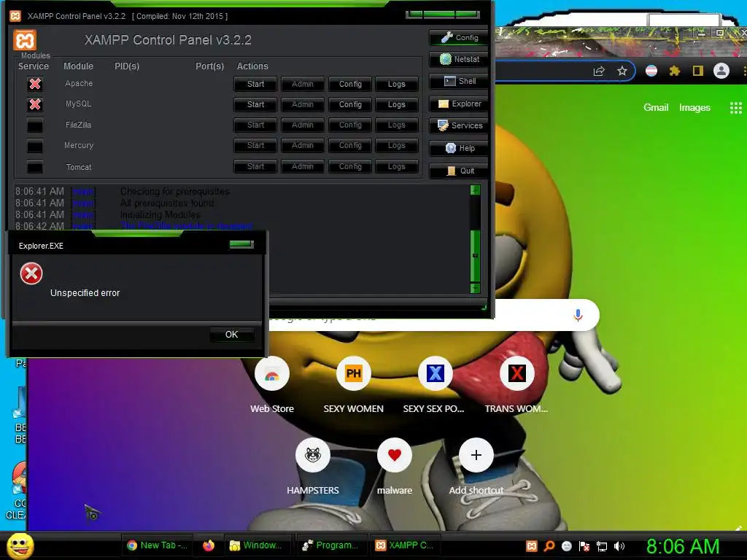Open the Web Store shortcut
Image resolution: width=747 pixels, height=560 pixels.
tap(272, 384)
